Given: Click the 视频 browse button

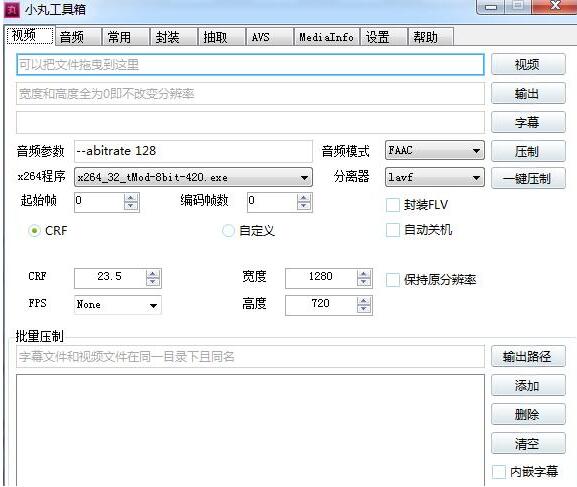Looking at the screenshot, I should click(528, 64).
